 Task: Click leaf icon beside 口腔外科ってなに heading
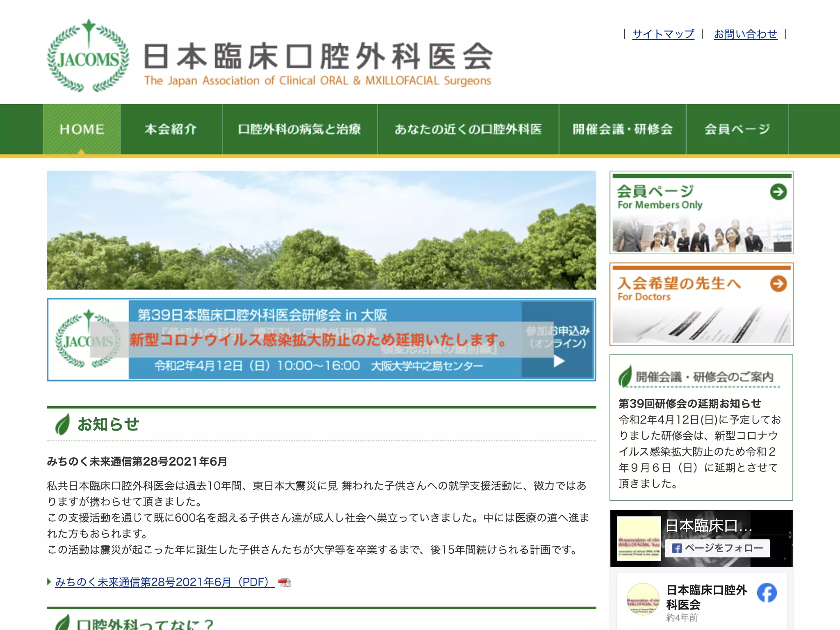pyautogui.click(x=62, y=623)
